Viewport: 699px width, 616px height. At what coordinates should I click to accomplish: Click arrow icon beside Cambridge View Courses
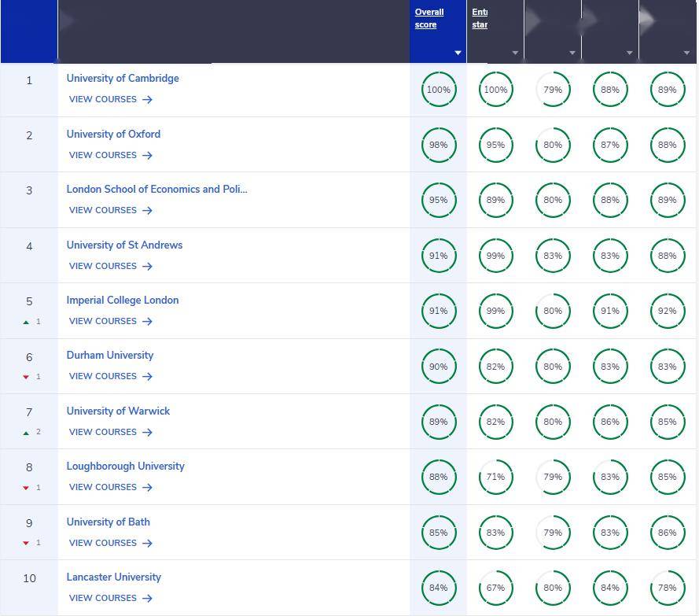coord(147,99)
